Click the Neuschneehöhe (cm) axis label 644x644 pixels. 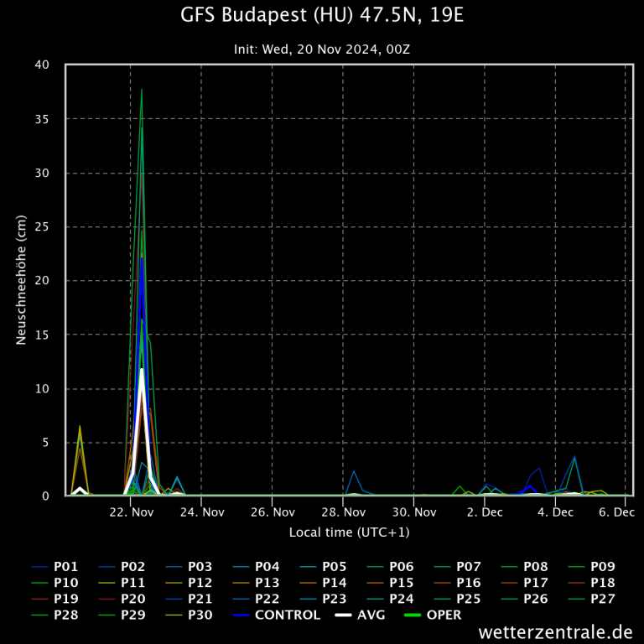(23, 280)
